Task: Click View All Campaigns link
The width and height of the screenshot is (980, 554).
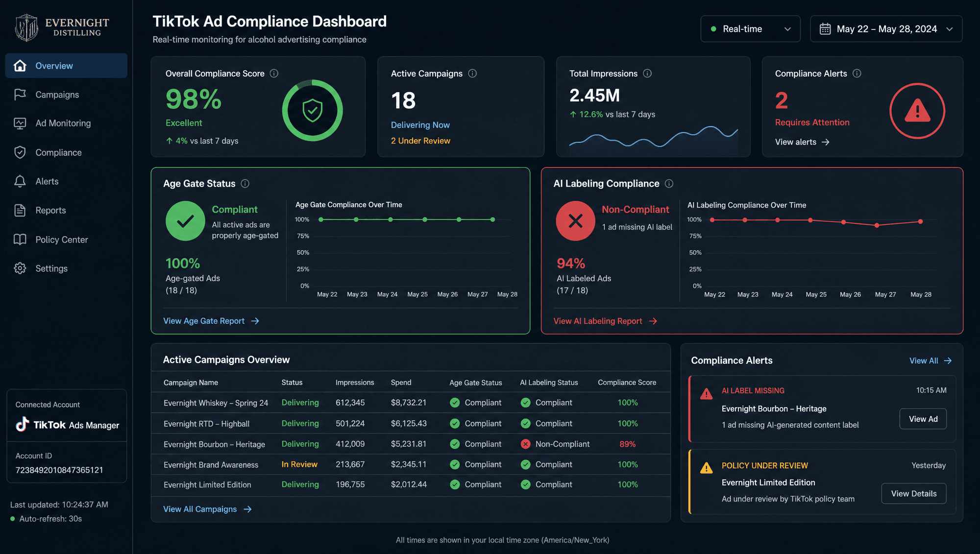Action: click(207, 509)
